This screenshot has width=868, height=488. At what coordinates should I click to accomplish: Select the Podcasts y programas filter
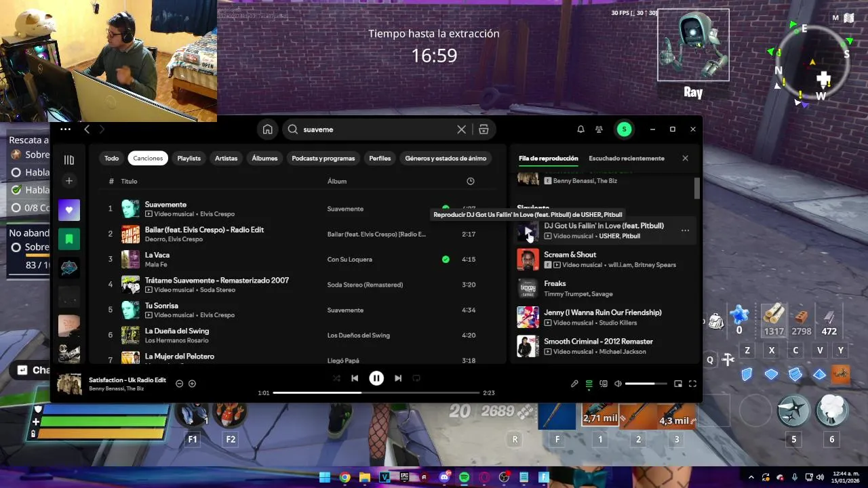tap(323, 158)
